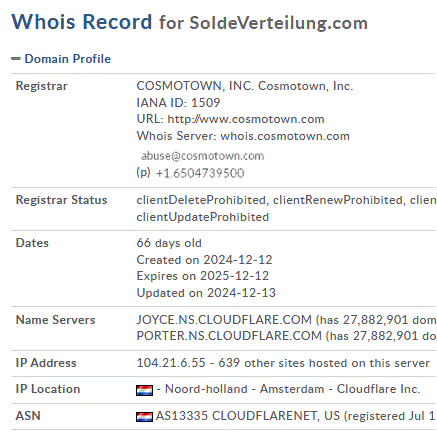Click the Created on 2024-12-12 date
Screen dimensions: 437x436
click(x=204, y=260)
